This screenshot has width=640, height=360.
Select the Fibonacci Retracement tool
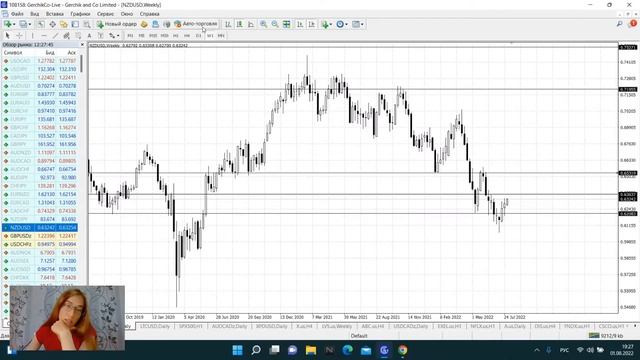(78, 36)
